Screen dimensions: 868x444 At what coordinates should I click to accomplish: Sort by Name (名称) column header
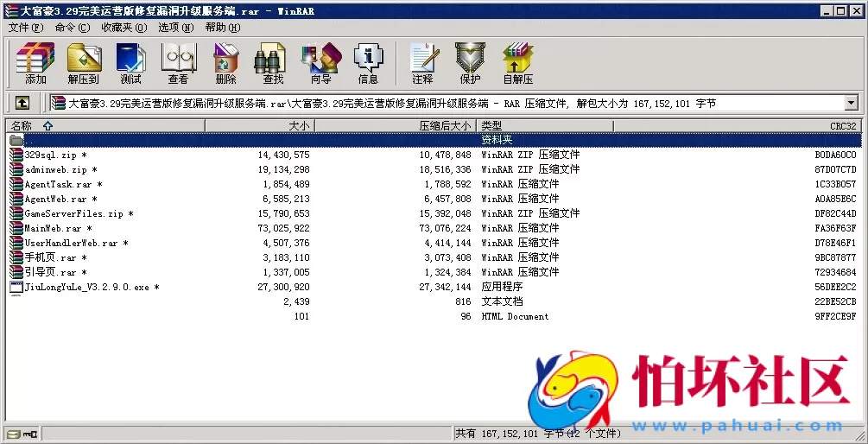pos(105,125)
